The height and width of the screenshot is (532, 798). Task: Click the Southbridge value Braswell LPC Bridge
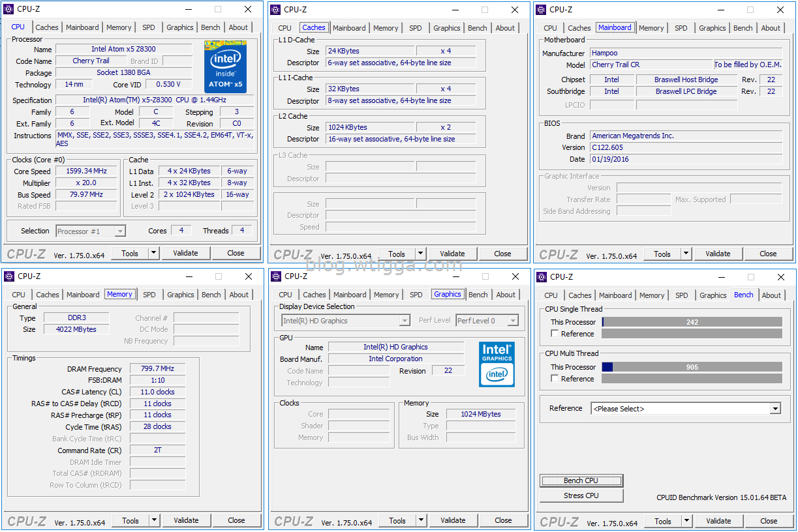(x=686, y=91)
